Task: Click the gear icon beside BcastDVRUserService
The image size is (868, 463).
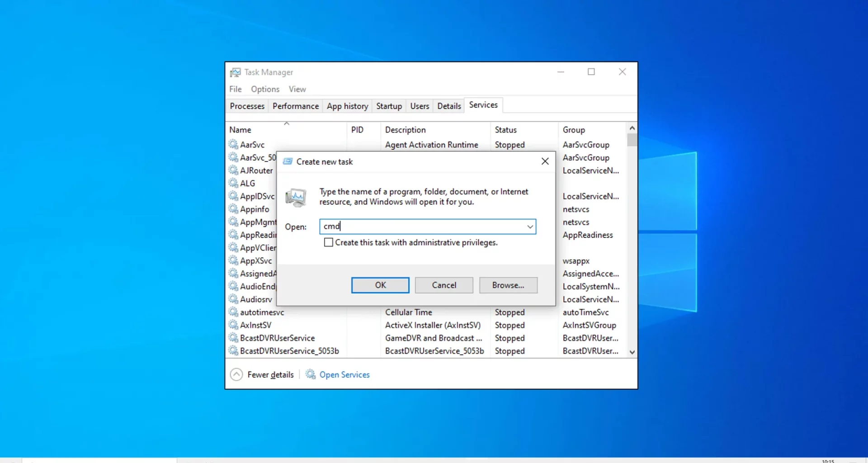Action: pos(233,338)
